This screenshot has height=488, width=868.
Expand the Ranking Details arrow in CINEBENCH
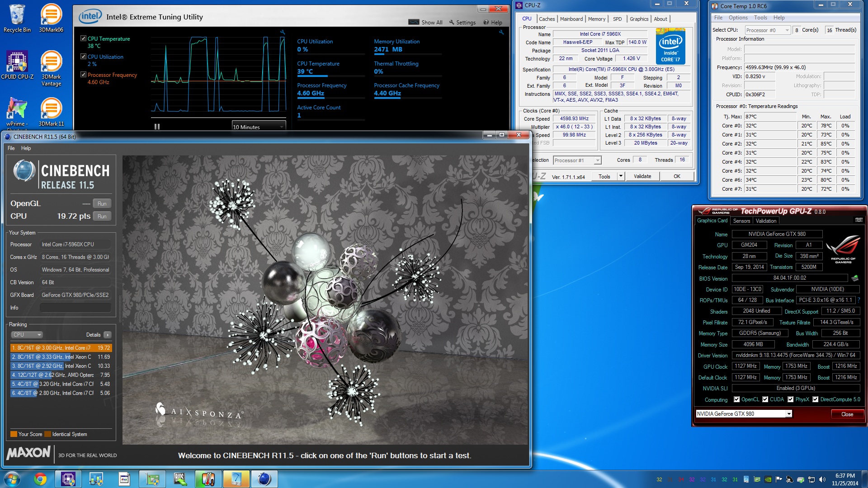click(107, 335)
